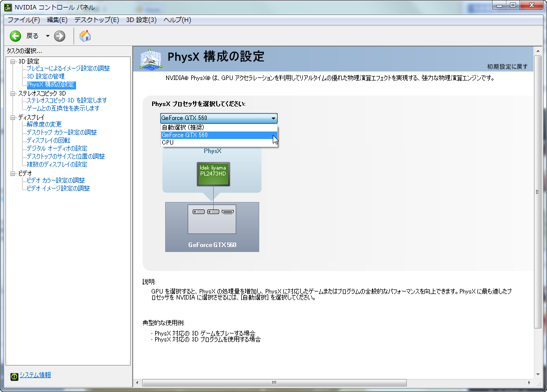The image size is (547, 392).
Task: Collapse the 3D 設定 tree node
Action: tap(13, 61)
